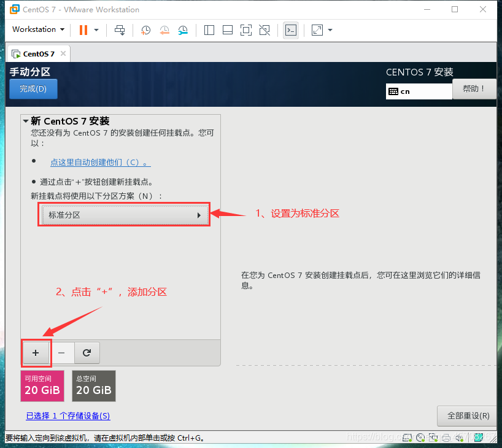Toggle the console view button
Screen dimensions: 502x448
[291, 31]
